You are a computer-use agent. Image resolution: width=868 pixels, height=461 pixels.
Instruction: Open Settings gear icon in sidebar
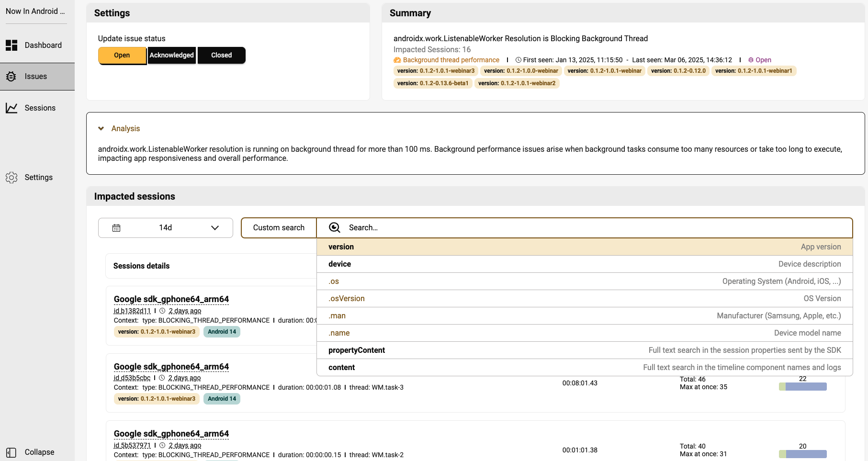click(x=11, y=178)
